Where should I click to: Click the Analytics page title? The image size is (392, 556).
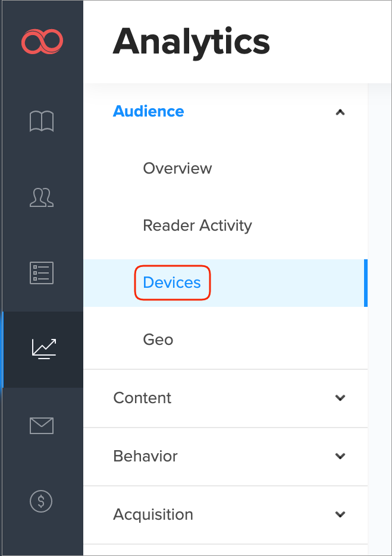point(191,42)
